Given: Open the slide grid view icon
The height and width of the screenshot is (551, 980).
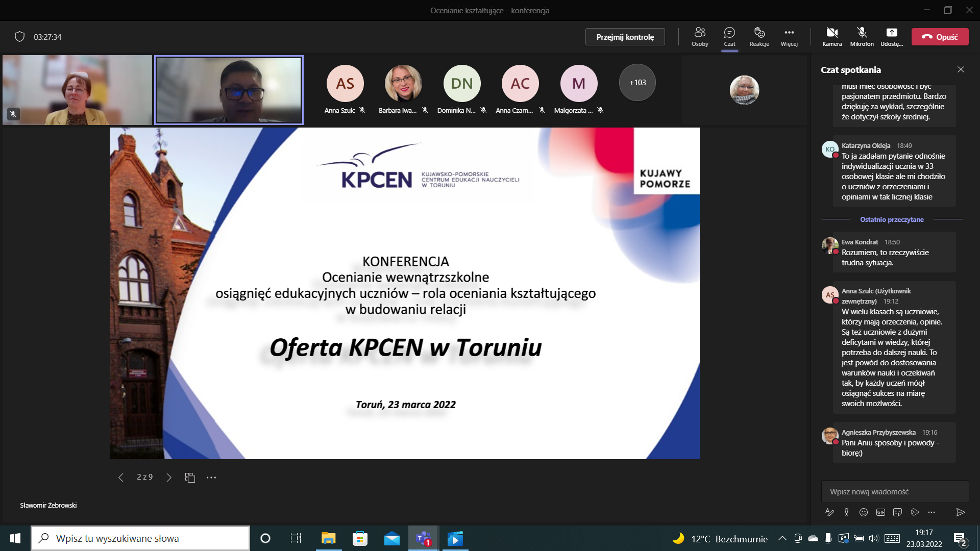Looking at the screenshot, I should tap(190, 478).
